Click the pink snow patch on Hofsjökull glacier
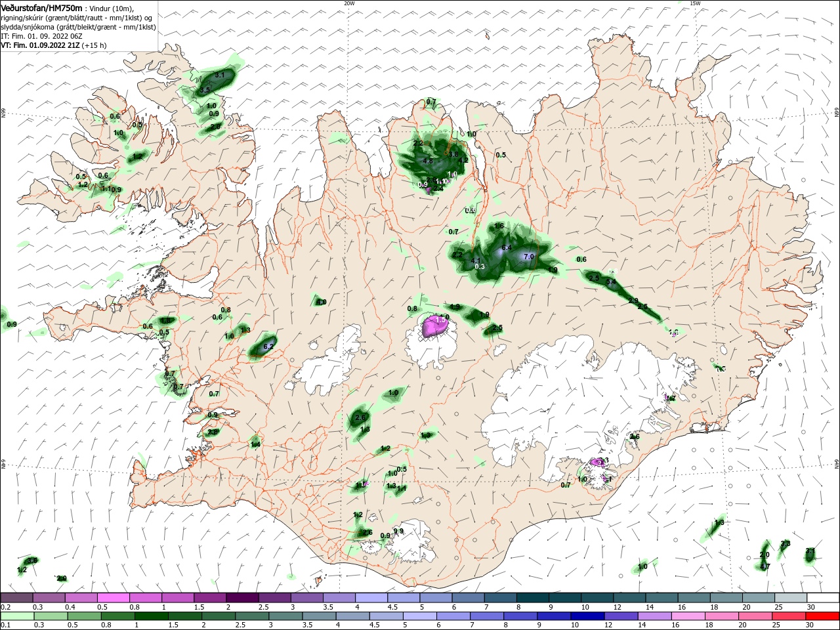840x630 pixels. point(434,325)
